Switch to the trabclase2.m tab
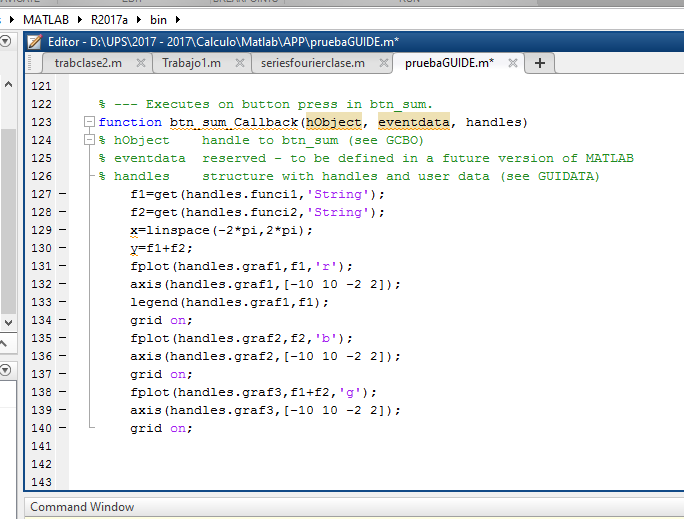 click(87, 63)
